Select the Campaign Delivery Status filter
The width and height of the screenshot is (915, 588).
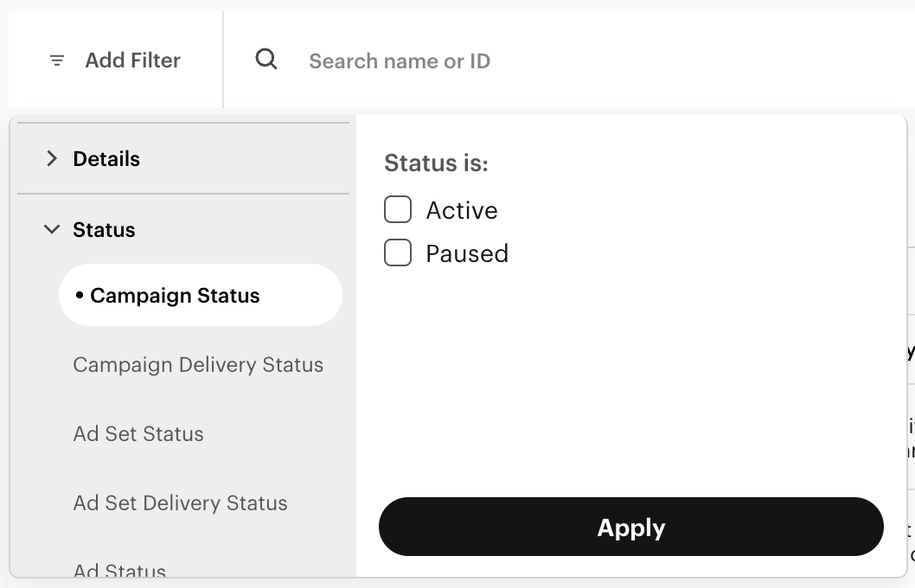point(198,365)
